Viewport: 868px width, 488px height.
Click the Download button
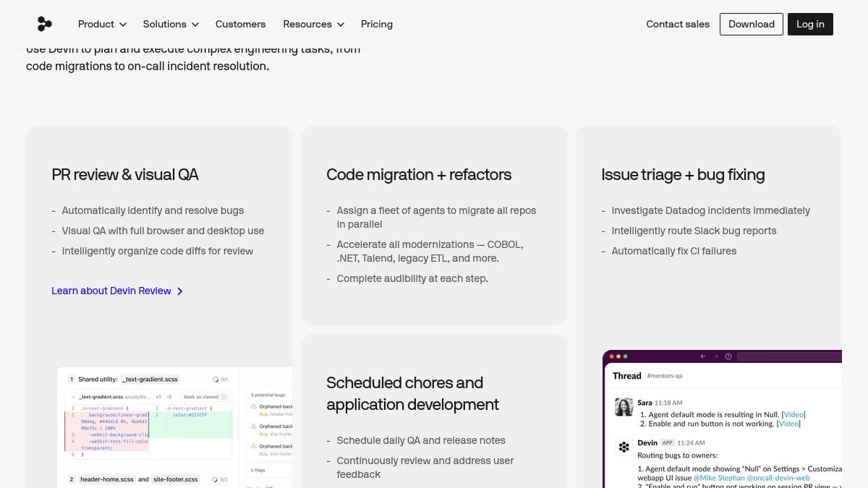pyautogui.click(x=752, y=24)
